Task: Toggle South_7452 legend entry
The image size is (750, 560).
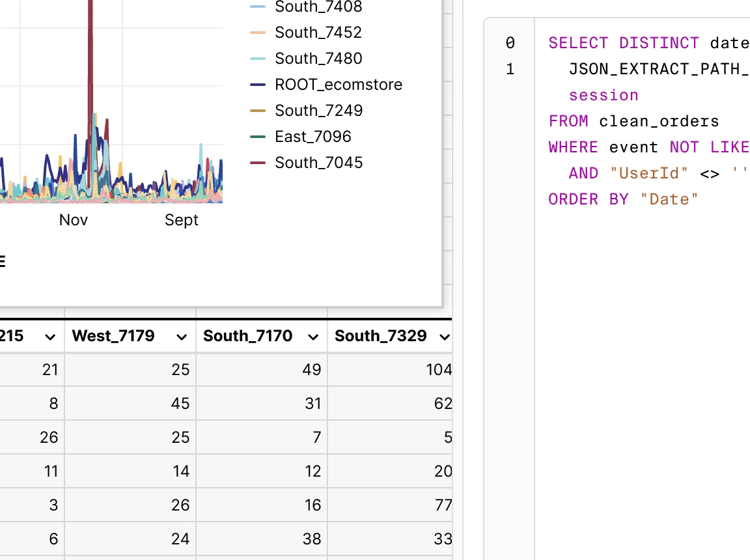Action: pos(318,33)
